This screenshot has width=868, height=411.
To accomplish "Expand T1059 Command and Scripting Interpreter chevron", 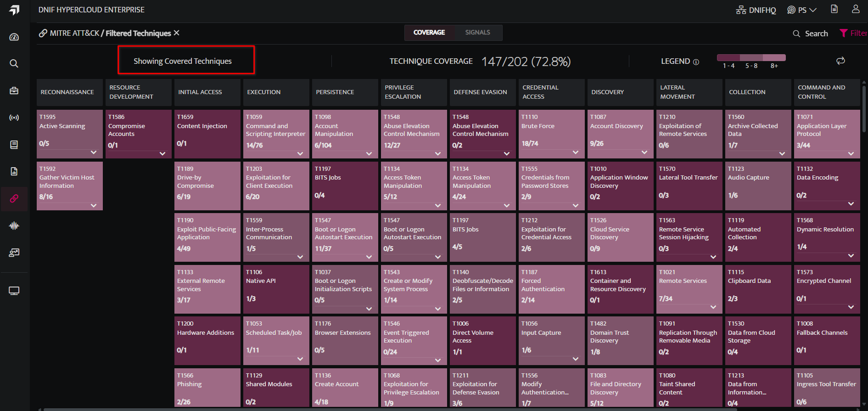I will pyautogui.click(x=300, y=154).
